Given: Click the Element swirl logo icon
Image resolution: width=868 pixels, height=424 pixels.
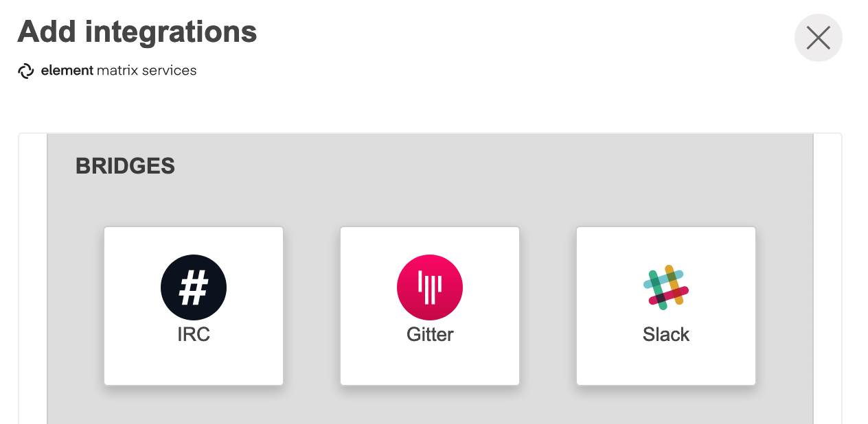Looking at the screenshot, I should click(x=26, y=71).
